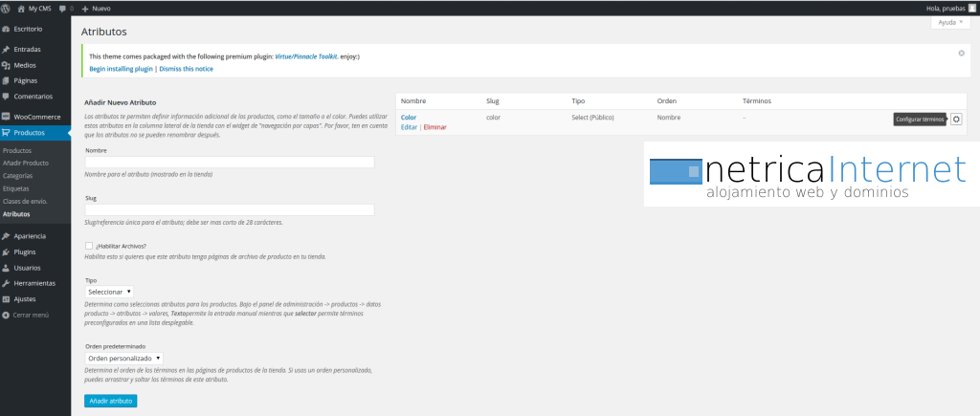The image size is (980, 416).
Task: Click the Nombre text input field
Action: click(x=229, y=163)
